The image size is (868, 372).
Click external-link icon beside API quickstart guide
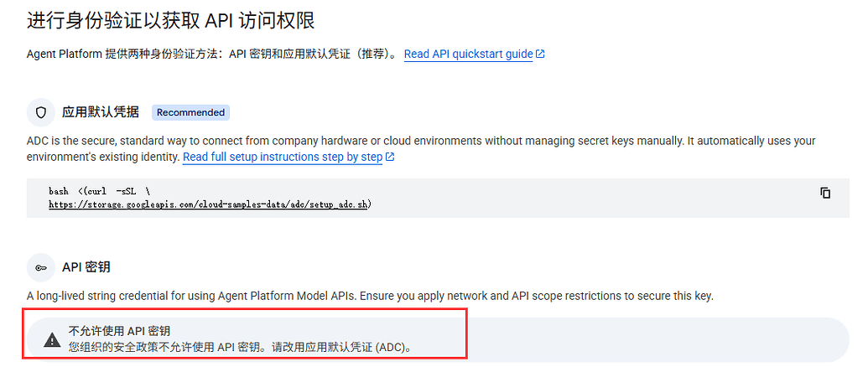coord(540,54)
